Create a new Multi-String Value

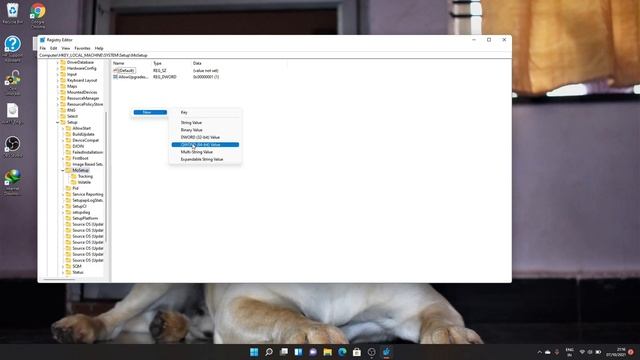205,152
